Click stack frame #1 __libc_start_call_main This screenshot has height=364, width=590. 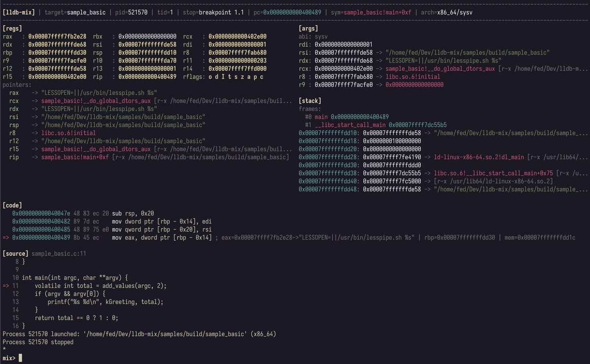(x=376, y=125)
